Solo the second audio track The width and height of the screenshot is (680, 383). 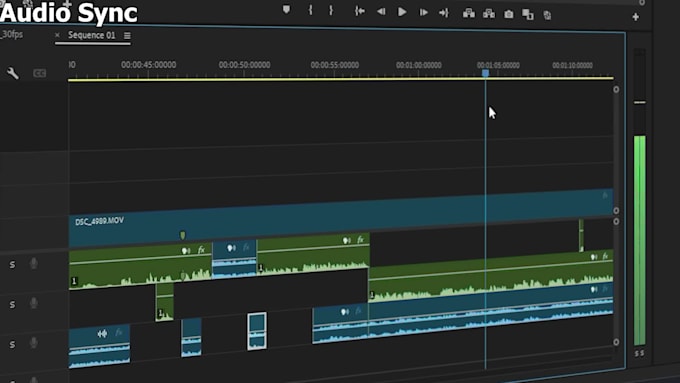point(12,304)
